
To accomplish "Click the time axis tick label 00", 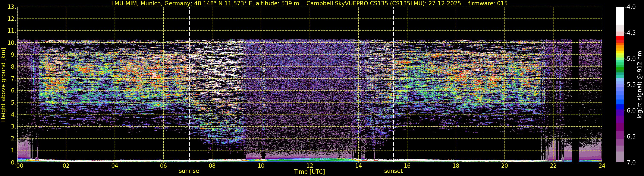I will pos(20,166).
